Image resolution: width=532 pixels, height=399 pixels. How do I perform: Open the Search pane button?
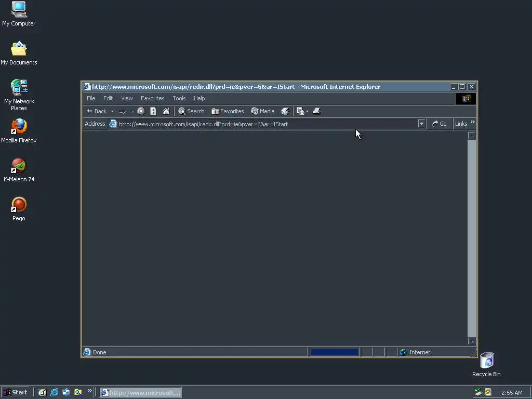(191, 111)
